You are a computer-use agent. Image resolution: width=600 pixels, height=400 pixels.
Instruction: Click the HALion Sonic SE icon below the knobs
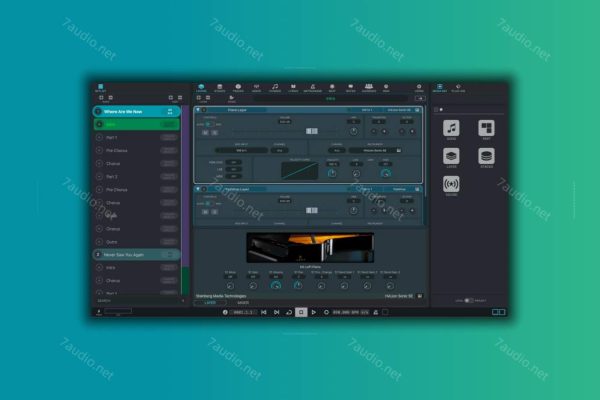[420, 296]
